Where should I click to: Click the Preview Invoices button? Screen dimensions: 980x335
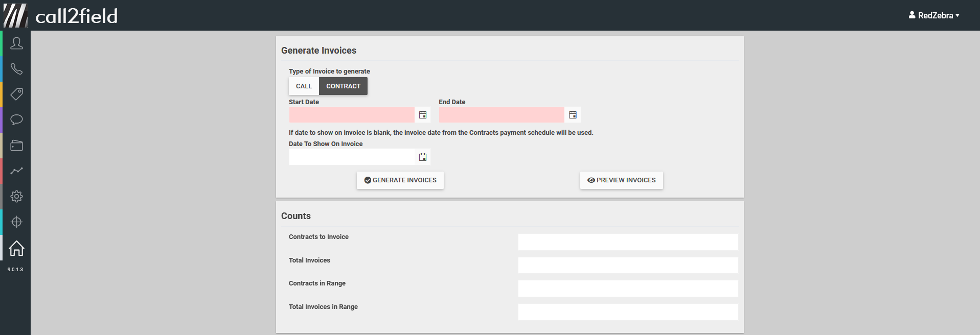click(x=621, y=180)
